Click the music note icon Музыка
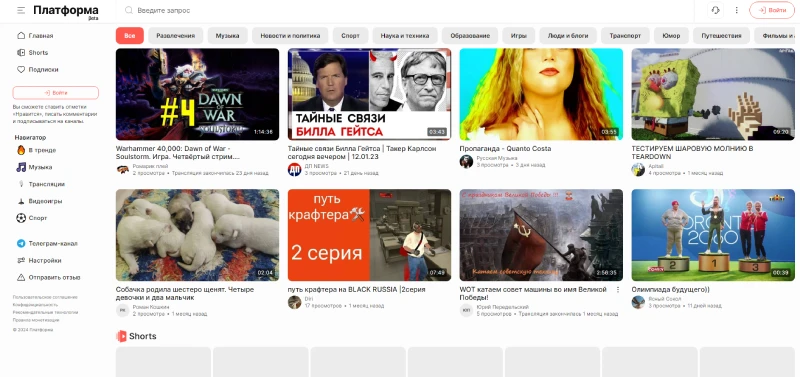800x377 pixels. click(21, 167)
